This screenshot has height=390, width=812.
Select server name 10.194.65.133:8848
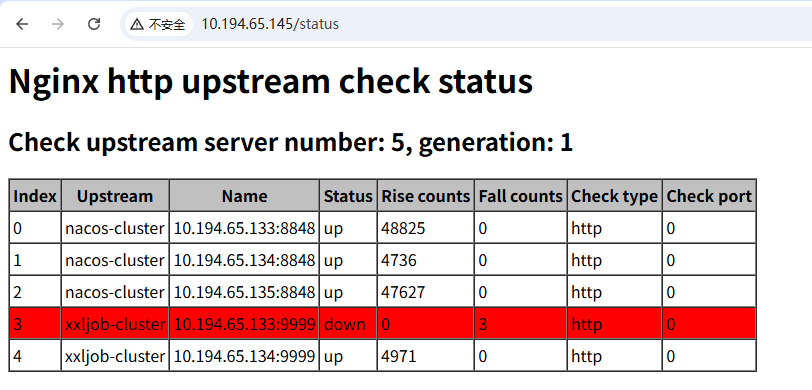[244, 228]
